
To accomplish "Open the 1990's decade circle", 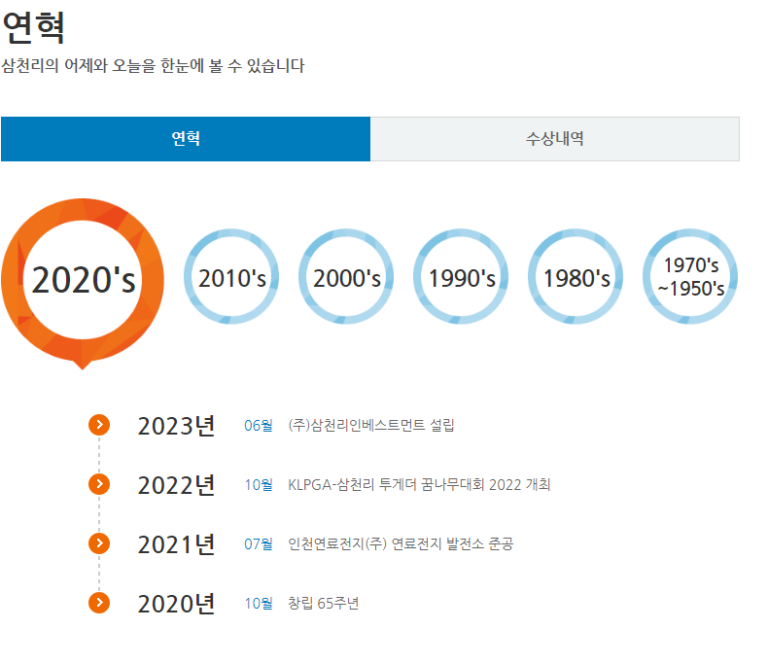I will [x=461, y=277].
